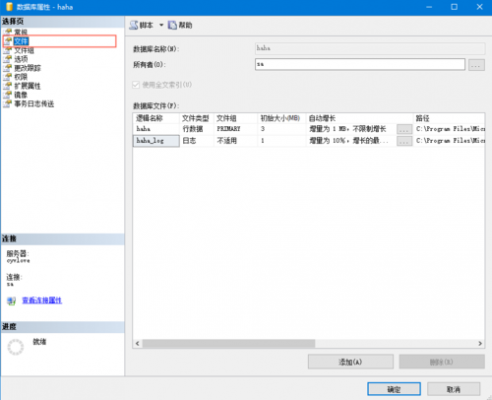Select the 常规 General page icon

coord(8,32)
